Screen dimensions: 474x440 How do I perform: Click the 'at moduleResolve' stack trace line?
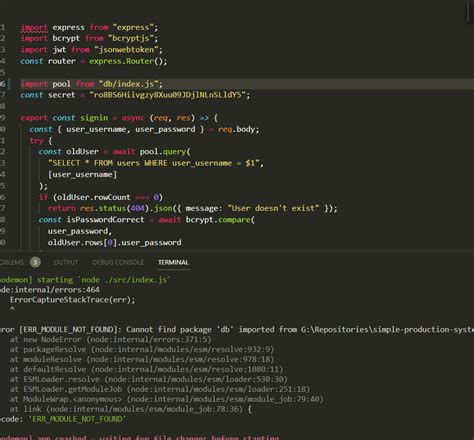coord(142,359)
